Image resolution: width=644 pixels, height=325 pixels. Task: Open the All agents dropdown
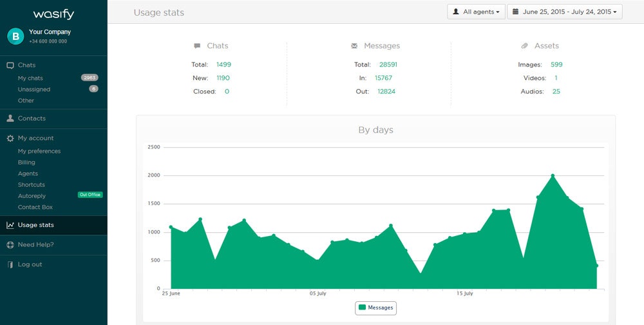[x=476, y=12]
